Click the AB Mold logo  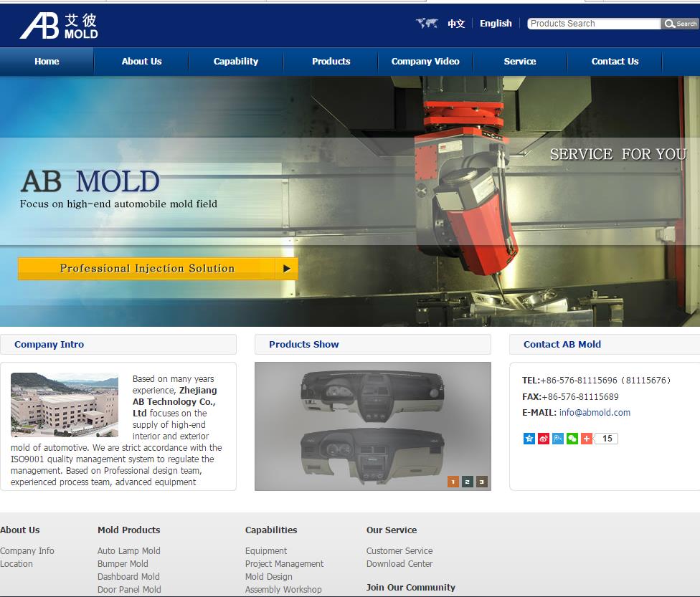(x=59, y=26)
